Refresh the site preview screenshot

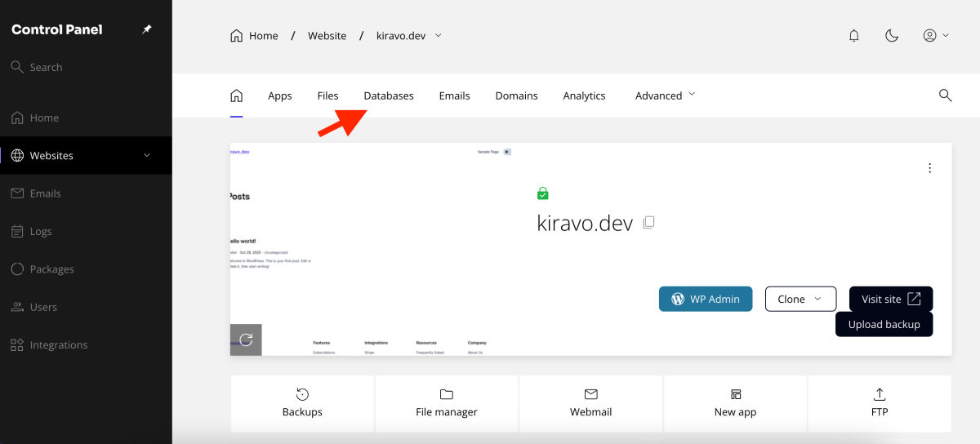(246, 340)
